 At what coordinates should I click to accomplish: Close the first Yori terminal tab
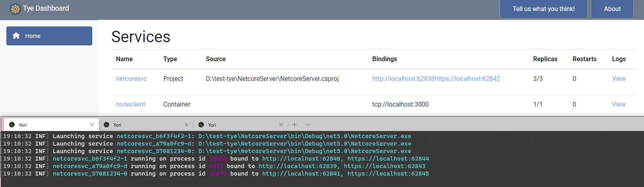click(92, 125)
